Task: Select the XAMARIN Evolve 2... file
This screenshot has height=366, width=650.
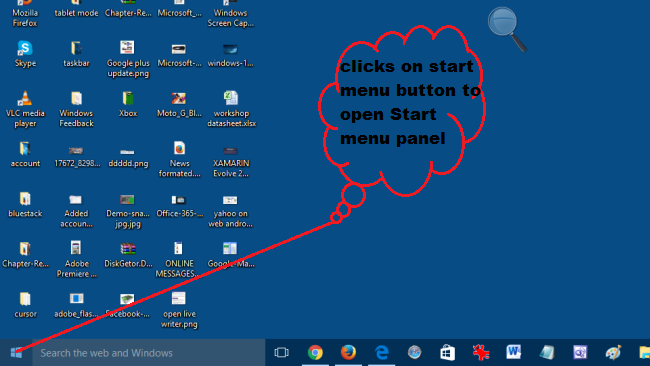Action: click(231, 160)
